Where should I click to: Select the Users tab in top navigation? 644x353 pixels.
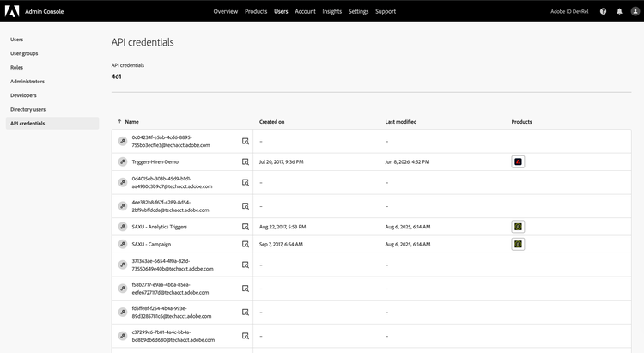281,11
